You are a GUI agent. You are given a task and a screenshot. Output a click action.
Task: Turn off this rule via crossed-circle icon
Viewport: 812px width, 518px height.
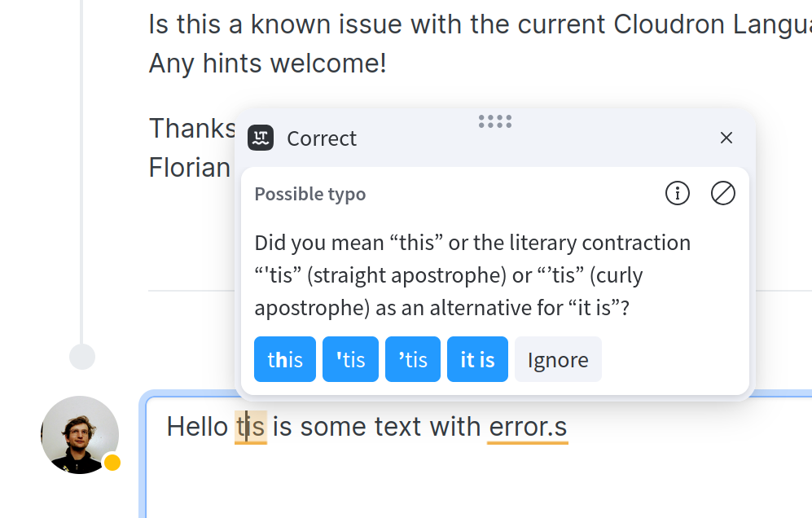click(x=723, y=193)
